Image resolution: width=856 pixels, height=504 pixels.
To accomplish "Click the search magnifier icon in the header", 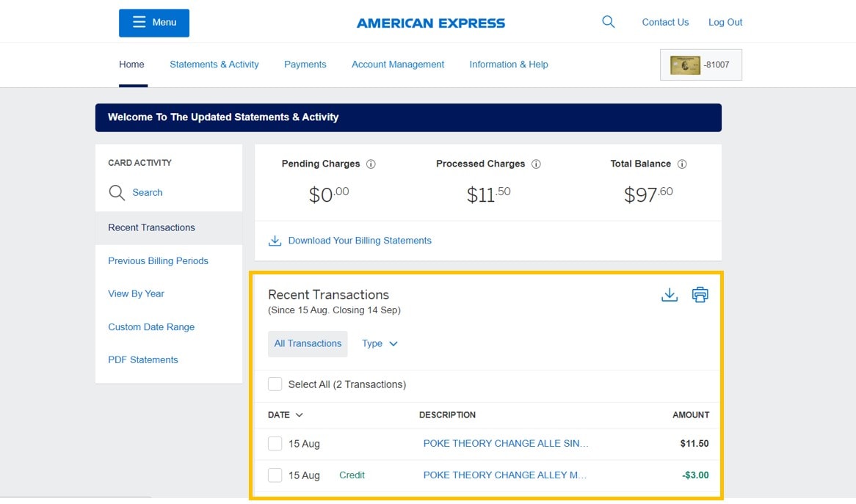I will (608, 21).
